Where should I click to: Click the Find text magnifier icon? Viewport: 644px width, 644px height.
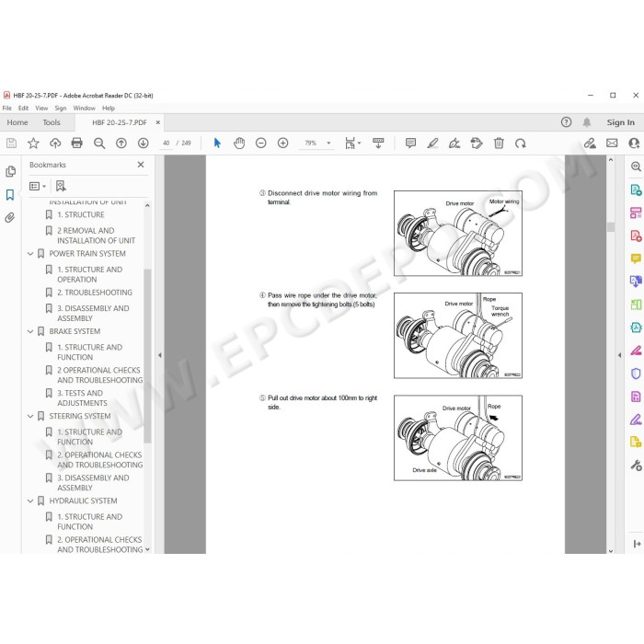coord(99,143)
